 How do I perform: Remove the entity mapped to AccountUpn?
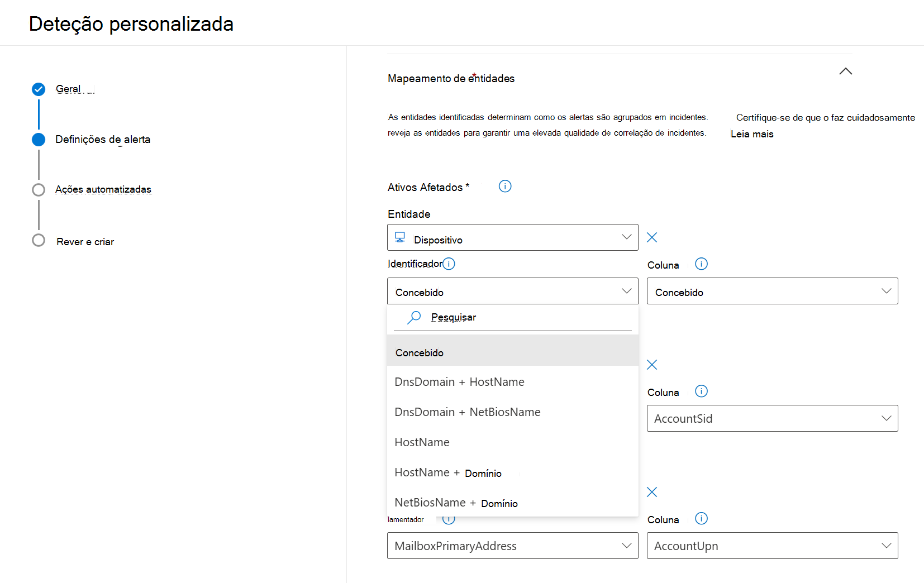click(x=651, y=492)
